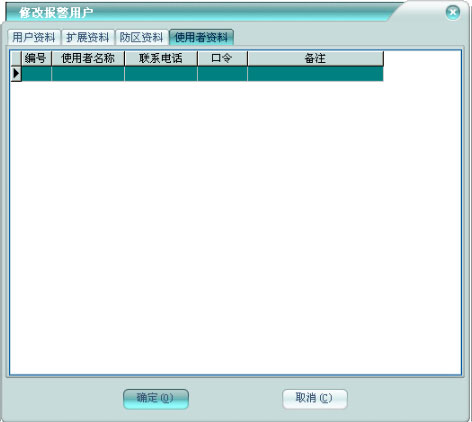
Task: Click the 取消 (C) button
Action: coord(315,399)
